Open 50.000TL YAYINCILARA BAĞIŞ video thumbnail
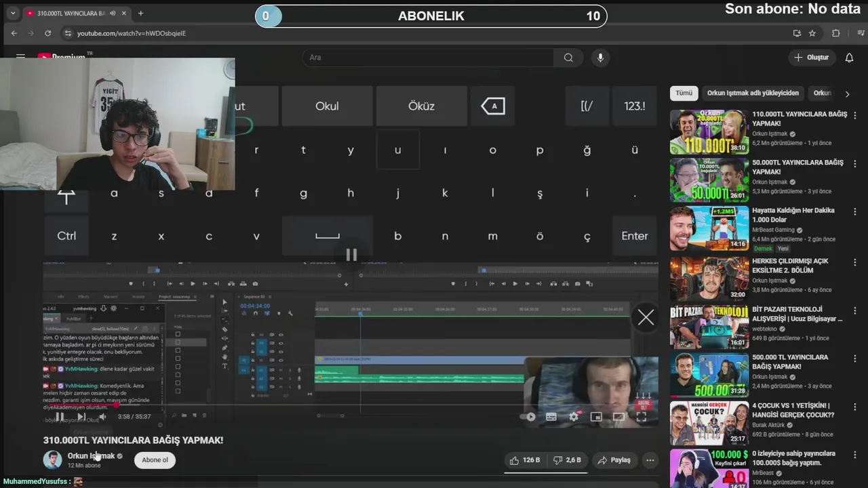The width and height of the screenshot is (868, 488). click(709, 180)
